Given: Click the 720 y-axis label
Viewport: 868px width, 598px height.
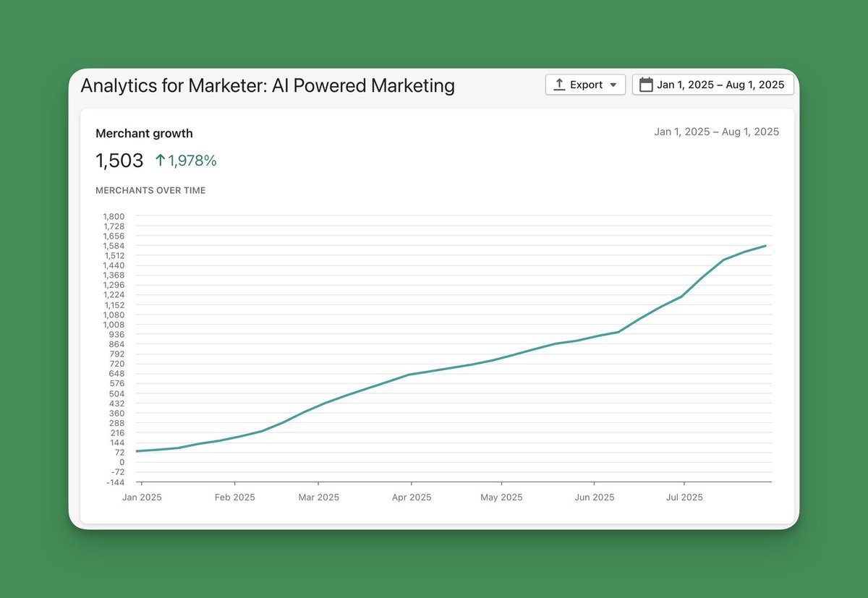Looking at the screenshot, I should (116, 364).
